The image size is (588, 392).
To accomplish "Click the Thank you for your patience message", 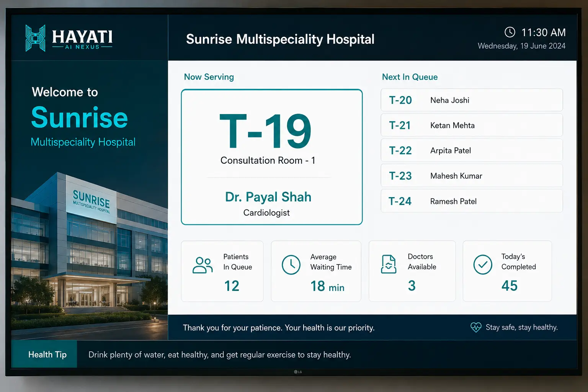I will coord(279,328).
